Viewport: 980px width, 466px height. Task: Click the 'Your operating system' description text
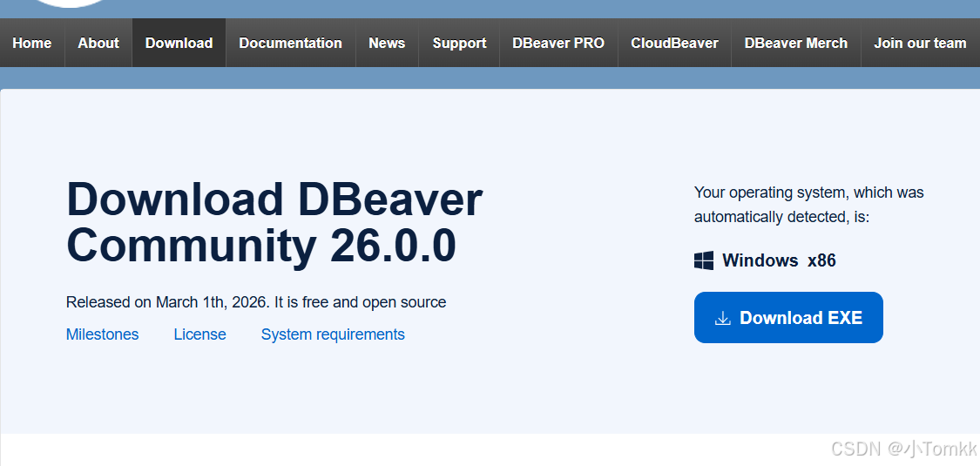808,205
